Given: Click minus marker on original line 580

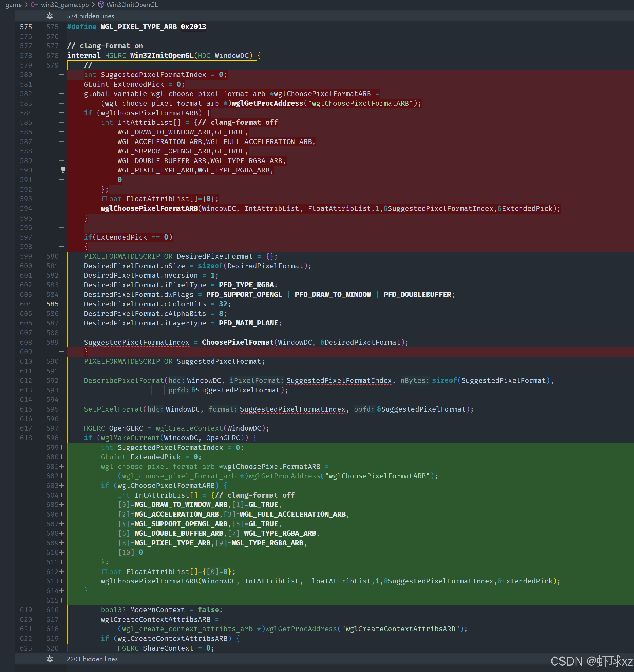Looking at the screenshot, I should tap(61, 74).
